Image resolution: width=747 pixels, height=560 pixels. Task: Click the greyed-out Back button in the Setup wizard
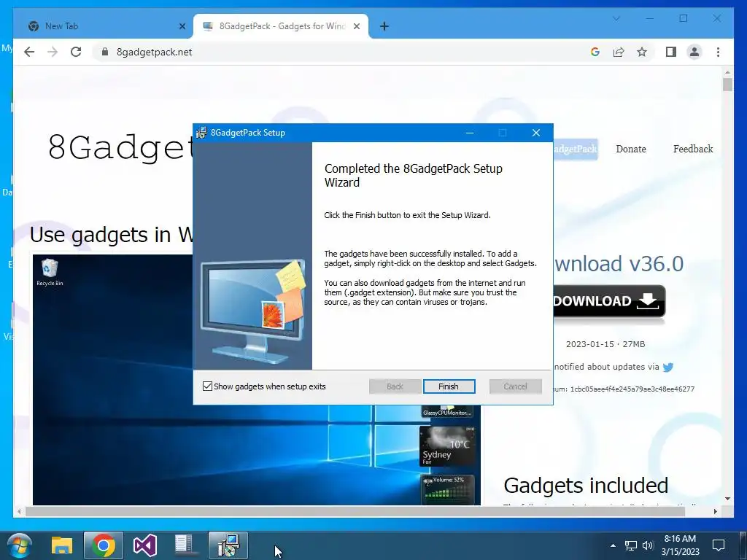(395, 386)
